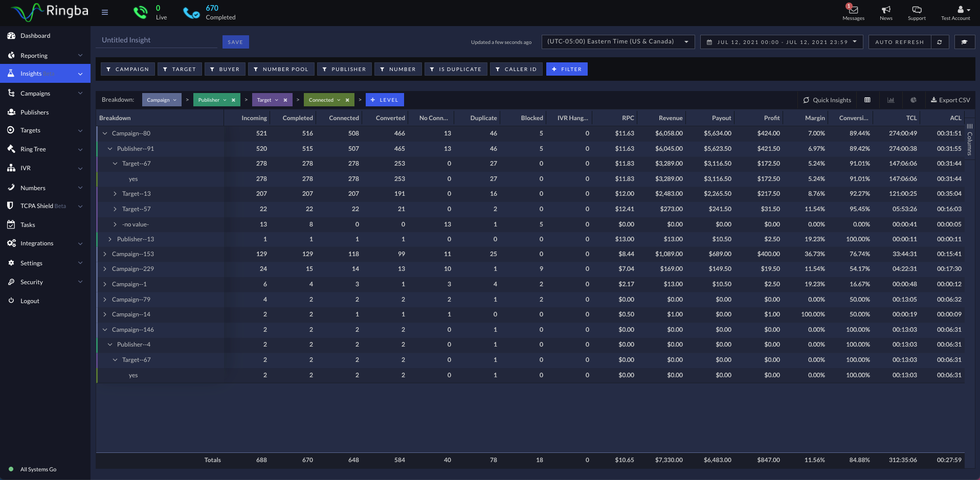Remove the Connected breakdown level
Image resolution: width=980 pixels, height=480 pixels.
[347, 100]
